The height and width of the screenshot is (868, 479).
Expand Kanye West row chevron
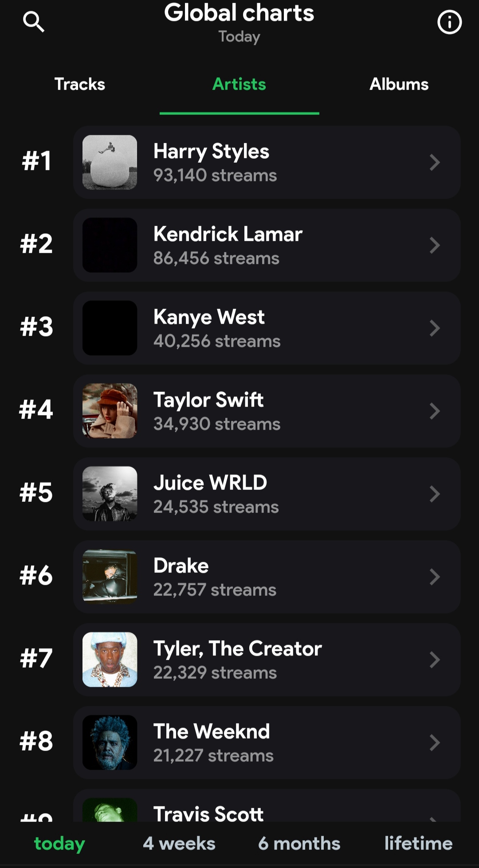(435, 328)
